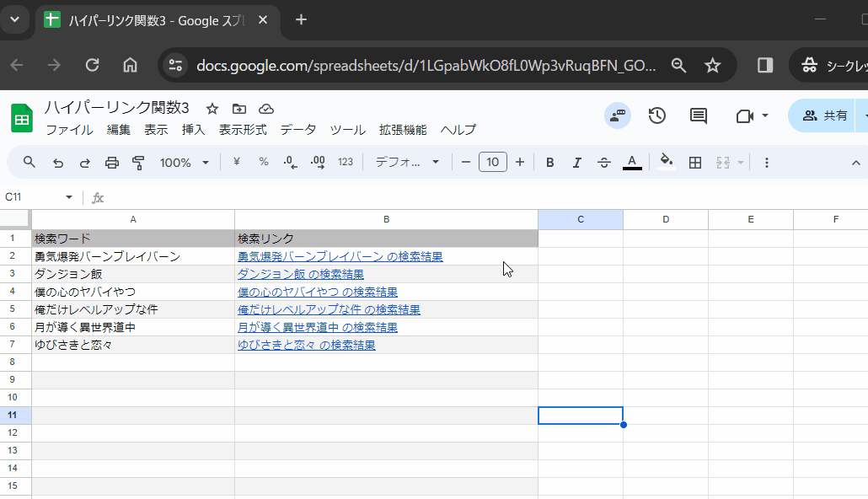868x499 pixels.
Task: Click the formula bar input
Action: pyautogui.click(x=487, y=198)
